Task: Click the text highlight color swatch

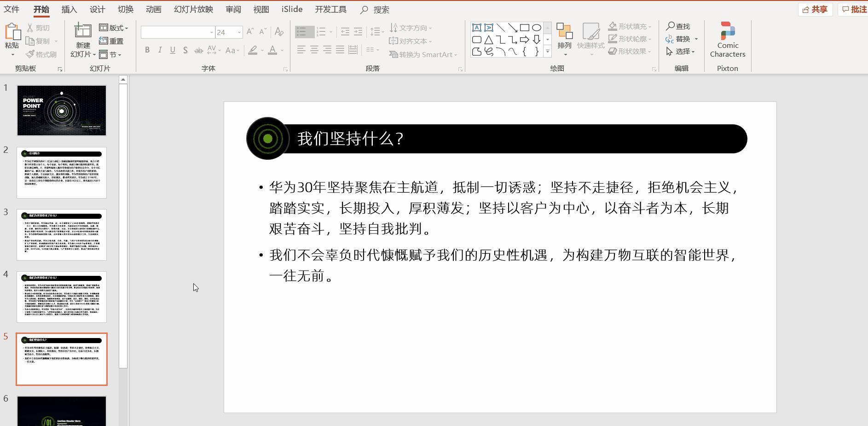Action: pos(253,50)
